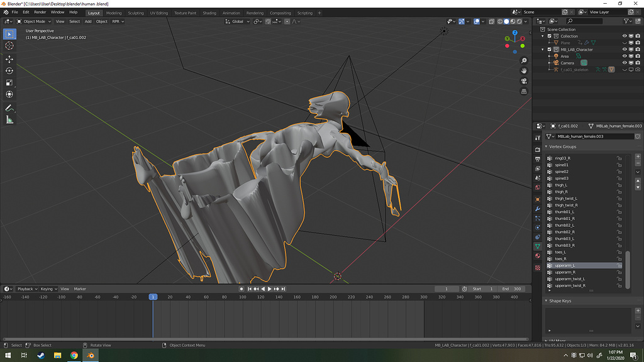Click the zoom view magnifier icon

click(x=524, y=61)
